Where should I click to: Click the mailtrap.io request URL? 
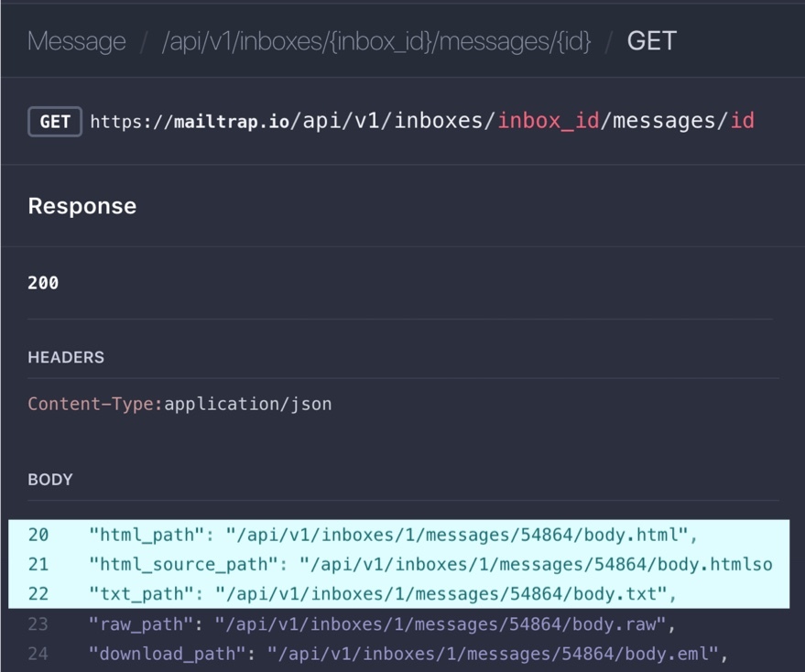tap(422, 122)
